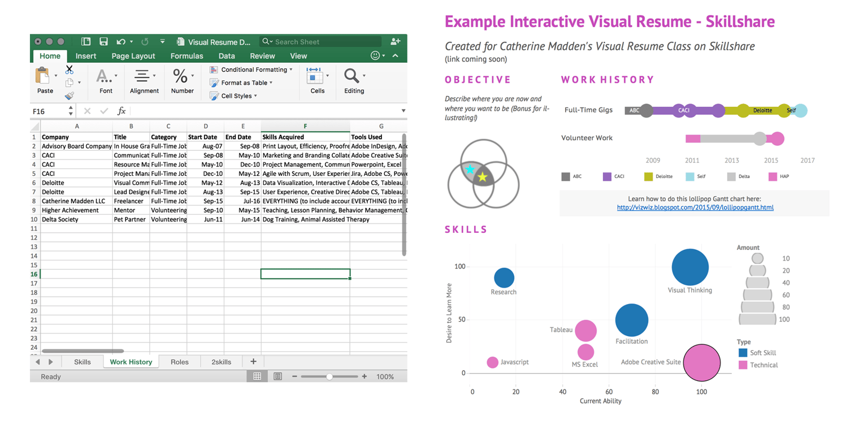Screen dimensions: 868x425
Task: Open the Page Layout ribbon tab
Action: (x=133, y=56)
